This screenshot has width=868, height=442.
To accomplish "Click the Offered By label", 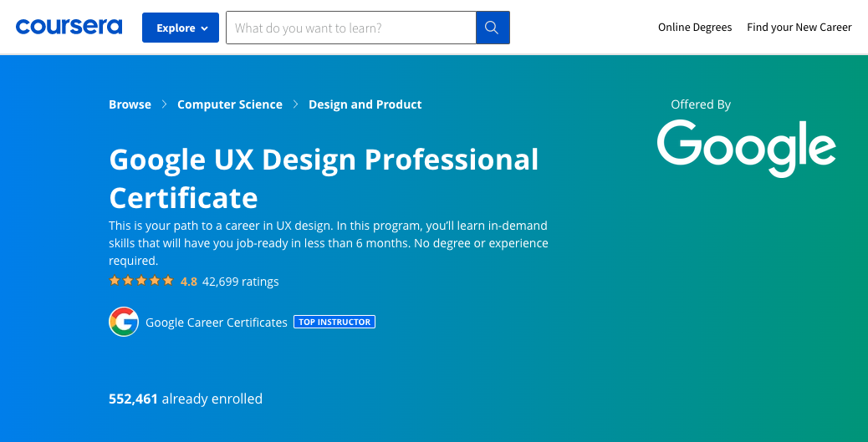I will click(701, 104).
